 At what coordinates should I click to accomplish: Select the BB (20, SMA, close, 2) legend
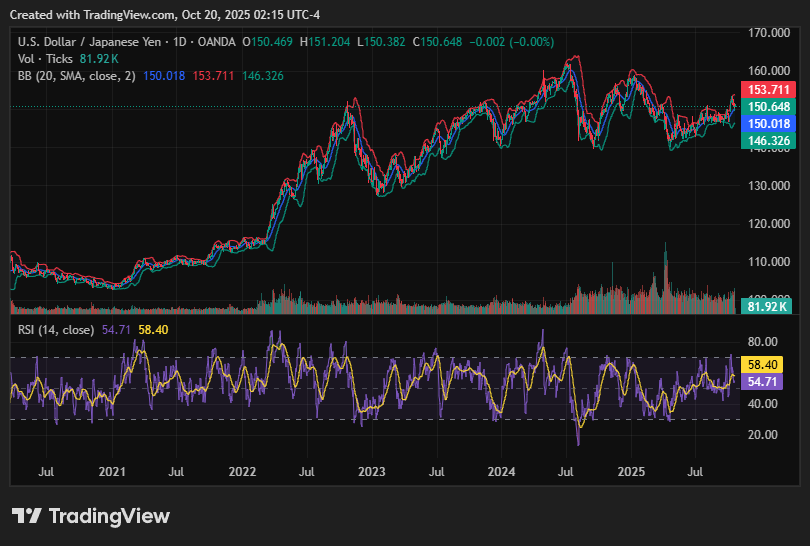76,75
